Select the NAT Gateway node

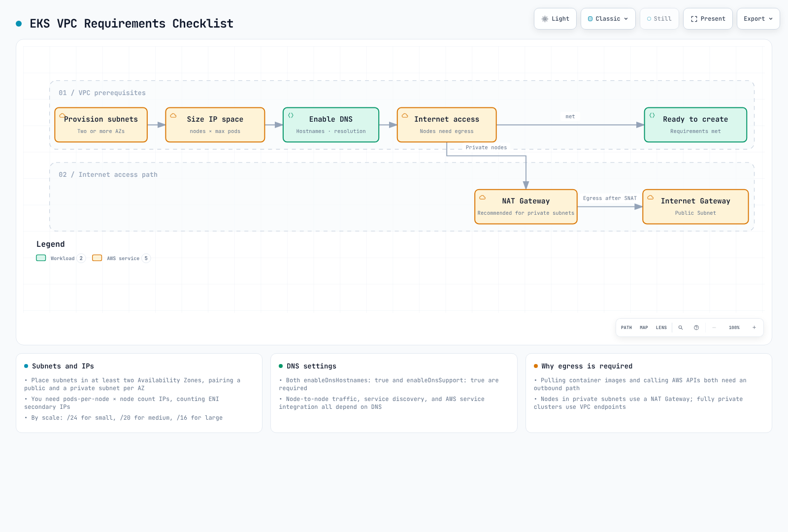[526, 207]
